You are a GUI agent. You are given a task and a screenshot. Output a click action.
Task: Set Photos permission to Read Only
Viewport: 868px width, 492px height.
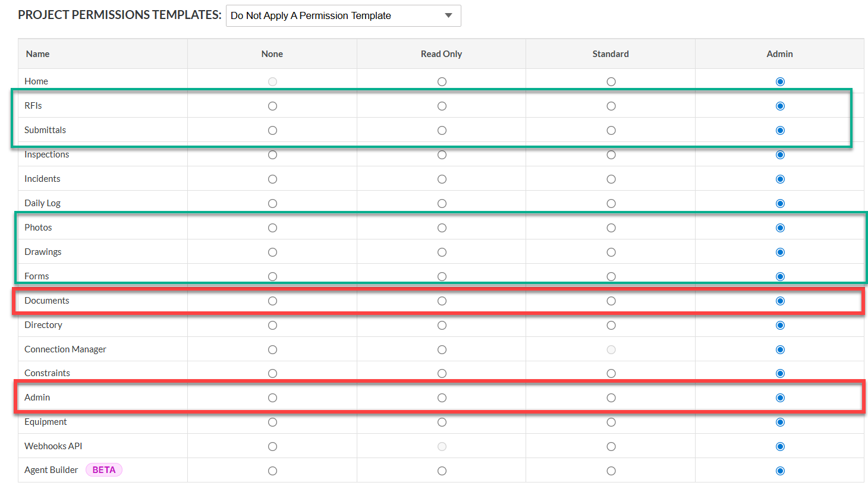[x=442, y=228]
